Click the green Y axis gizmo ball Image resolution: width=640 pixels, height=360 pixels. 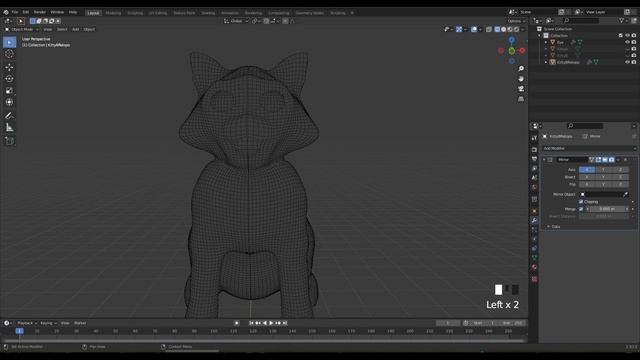511,51
